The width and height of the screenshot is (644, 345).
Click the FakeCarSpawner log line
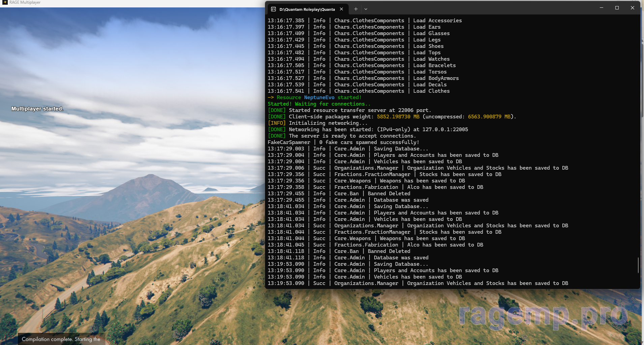pos(343,142)
